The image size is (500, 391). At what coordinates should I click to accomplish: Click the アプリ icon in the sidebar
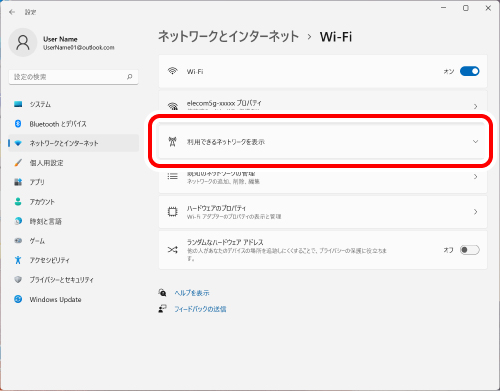coord(18,182)
